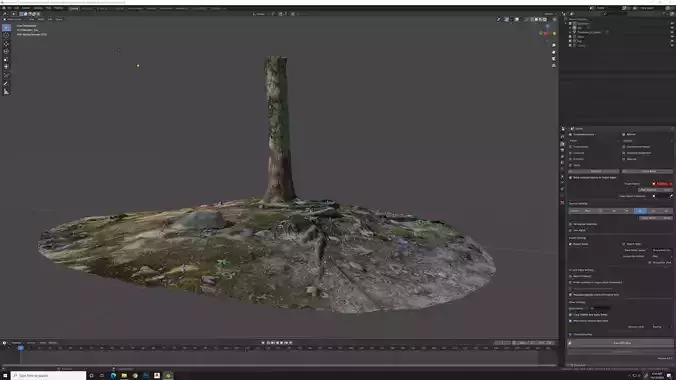
Task: Select the Select Box tool
Action: click(6, 28)
